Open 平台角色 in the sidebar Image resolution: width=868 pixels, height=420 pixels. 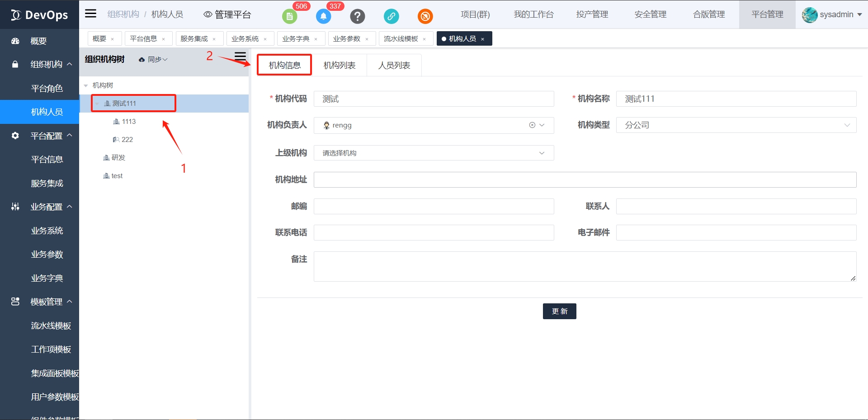(47, 89)
